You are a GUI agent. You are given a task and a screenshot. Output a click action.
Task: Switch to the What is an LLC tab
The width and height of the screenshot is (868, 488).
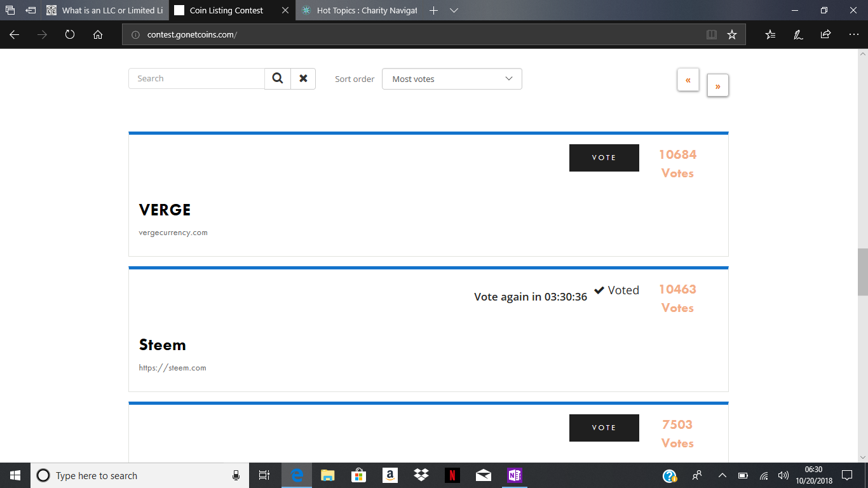click(105, 11)
